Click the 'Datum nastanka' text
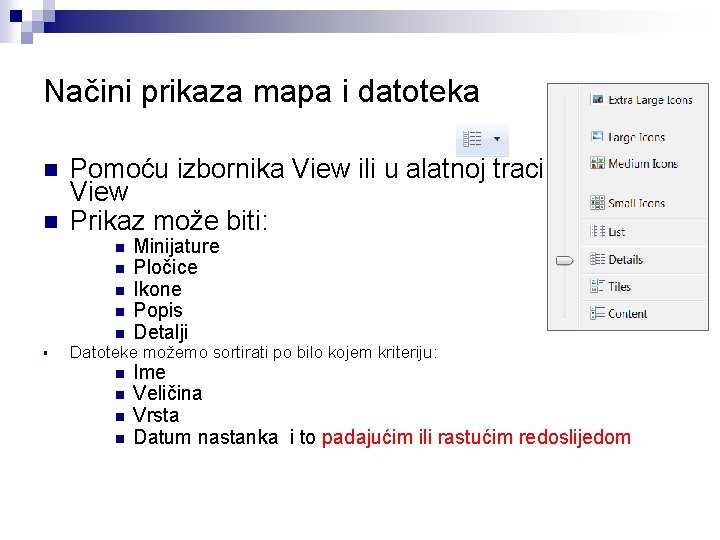This screenshot has width=720, height=540. click(x=206, y=437)
